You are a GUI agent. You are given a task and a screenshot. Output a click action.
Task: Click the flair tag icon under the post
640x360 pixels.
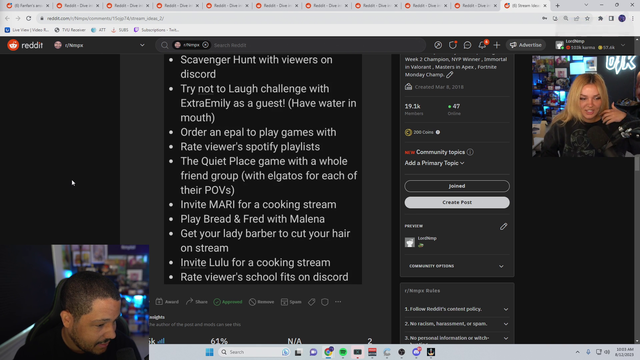pyautogui.click(x=311, y=302)
